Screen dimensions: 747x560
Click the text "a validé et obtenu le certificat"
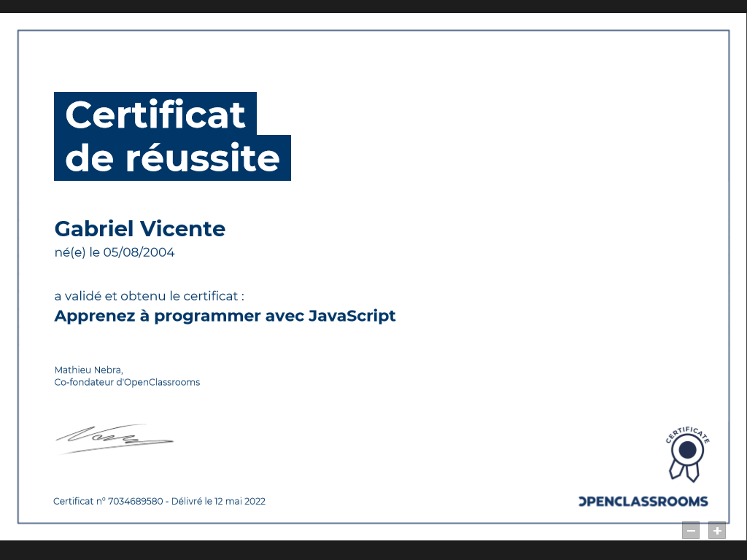point(149,296)
